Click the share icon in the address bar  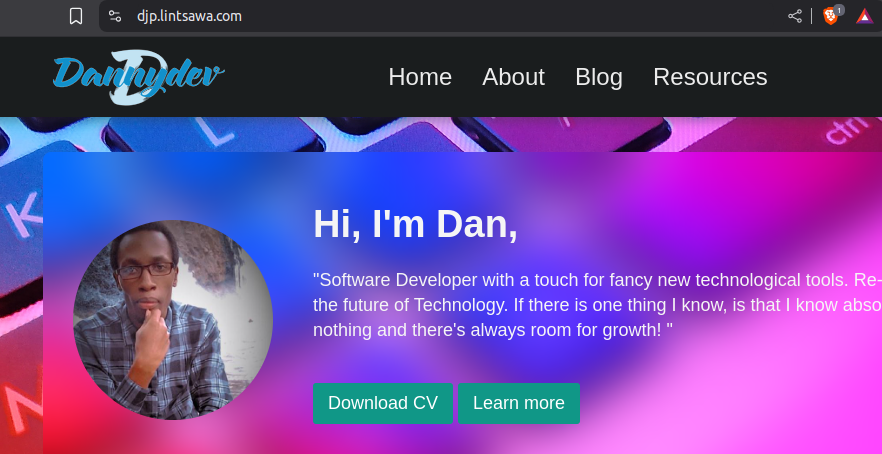pos(795,16)
